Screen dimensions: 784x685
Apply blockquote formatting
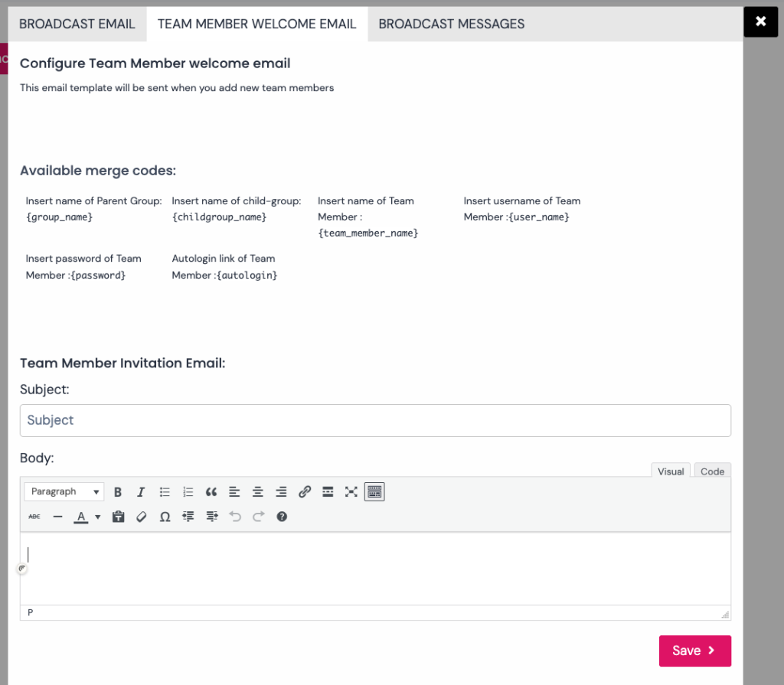pos(211,492)
